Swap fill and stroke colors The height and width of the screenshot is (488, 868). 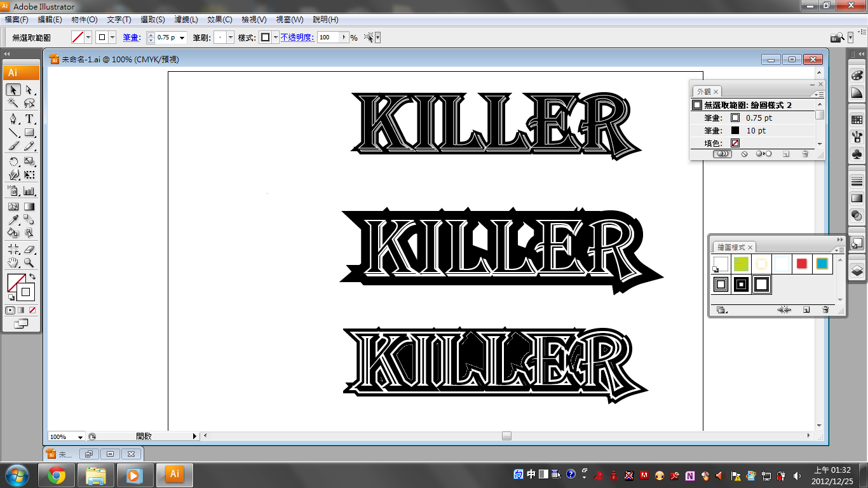click(32, 277)
